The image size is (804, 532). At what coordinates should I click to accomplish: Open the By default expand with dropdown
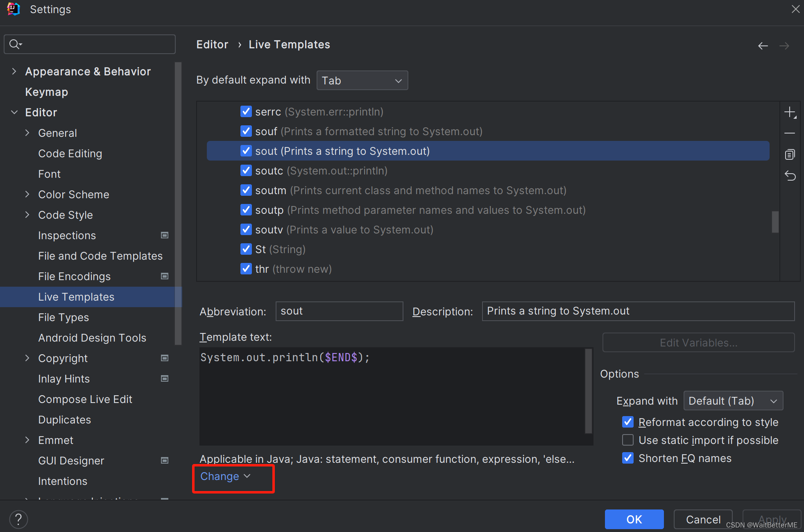[362, 80]
